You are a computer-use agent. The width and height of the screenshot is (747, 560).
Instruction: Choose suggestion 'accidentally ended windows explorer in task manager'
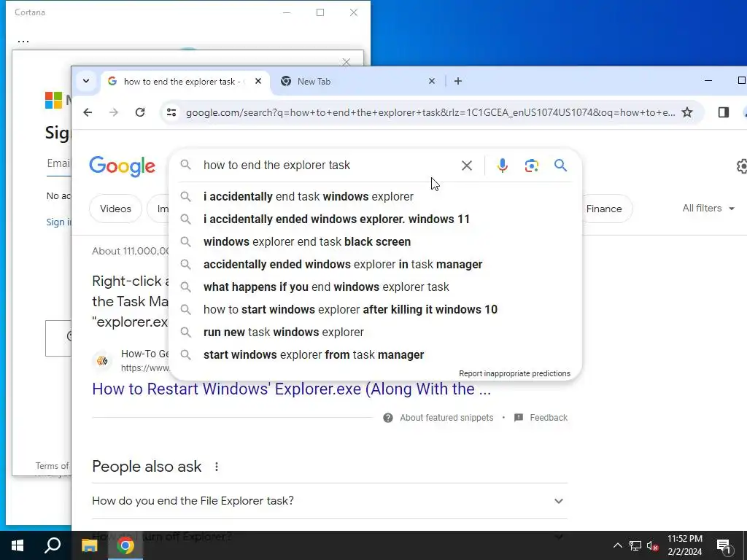pos(376,264)
